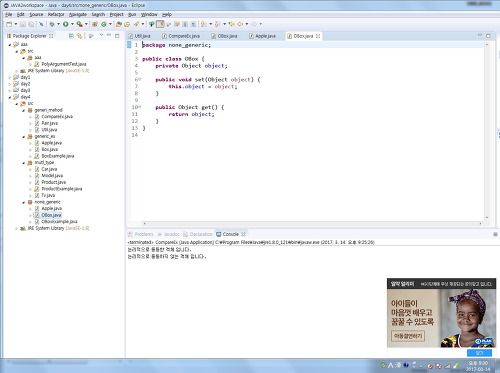The height and width of the screenshot is (373, 500).
Task: Expand the day1 project node
Action: coord(10,77)
